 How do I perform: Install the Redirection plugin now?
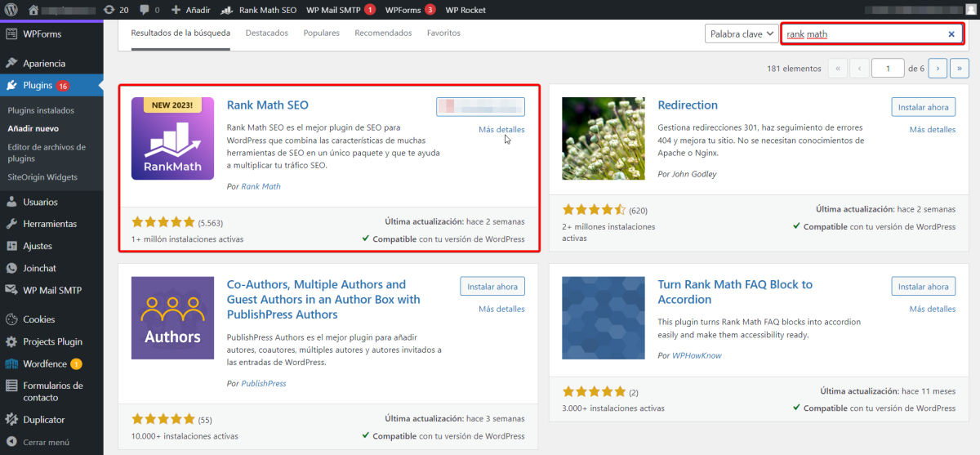click(x=923, y=107)
